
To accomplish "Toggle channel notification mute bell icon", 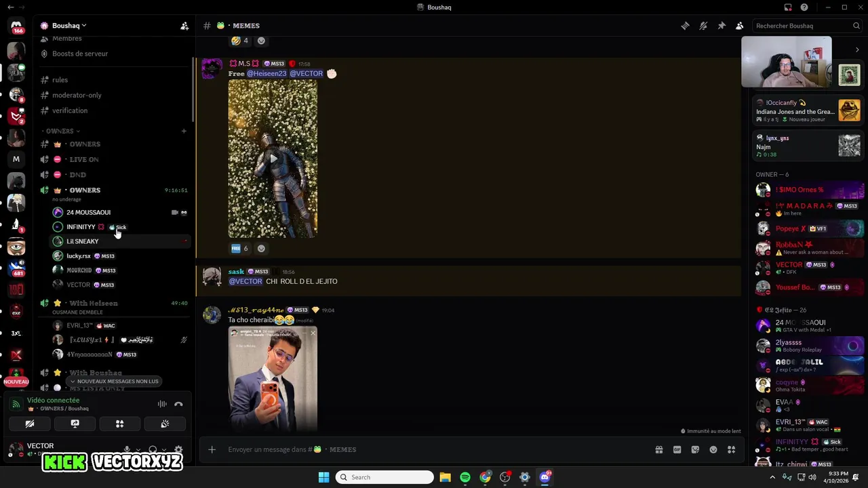I will click(x=703, y=26).
